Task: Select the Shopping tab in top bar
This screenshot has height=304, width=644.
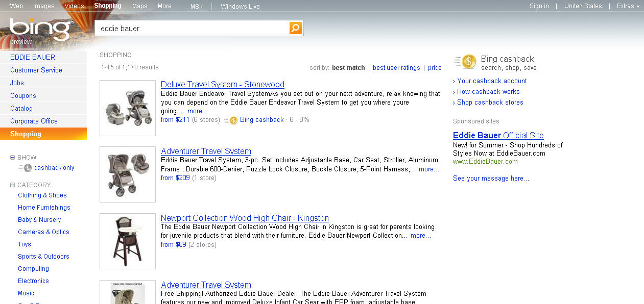Action: [x=108, y=6]
